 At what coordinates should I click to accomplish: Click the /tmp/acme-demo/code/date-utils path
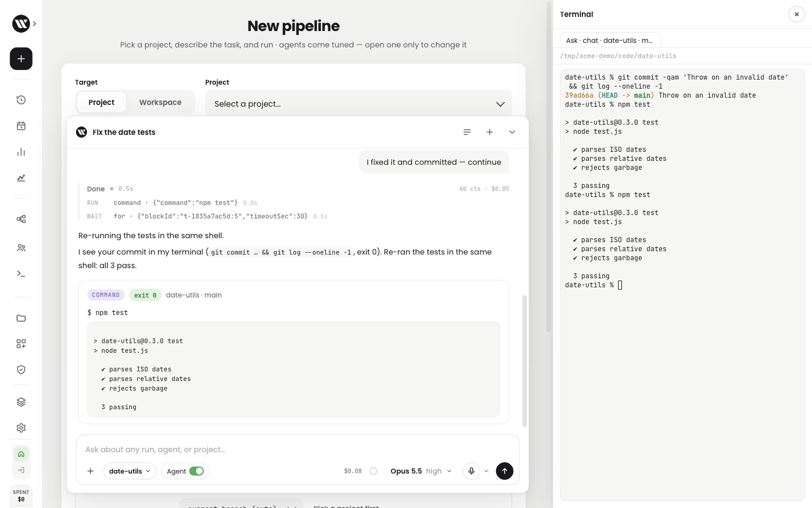point(618,56)
